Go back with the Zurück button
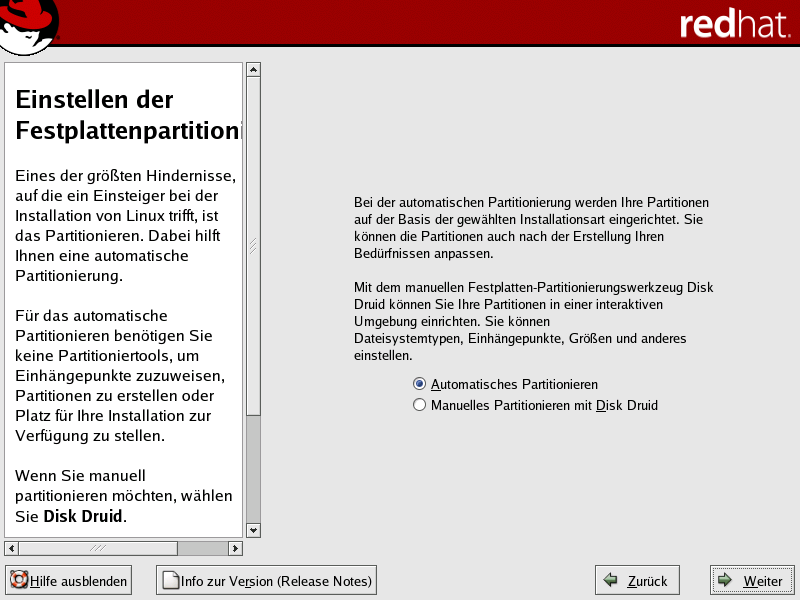The width and height of the screenshot is (800, 600). [637, 580]
